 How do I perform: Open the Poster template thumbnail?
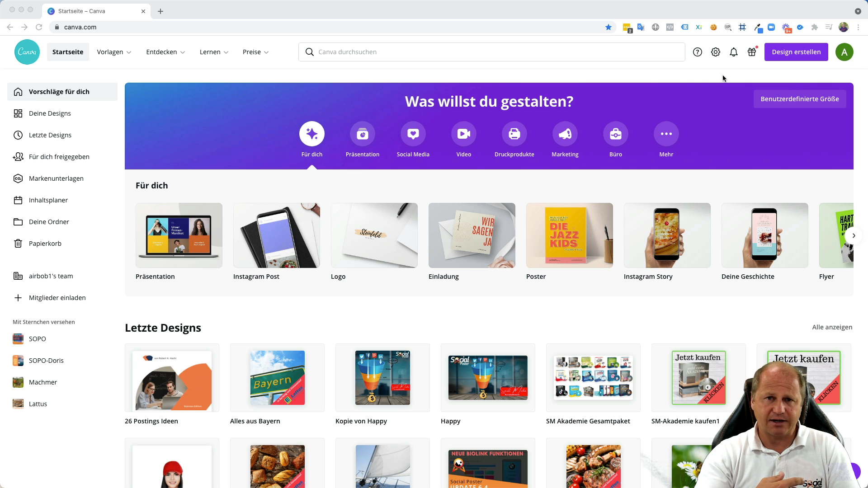pyautogui.click(x=570, y=235)
